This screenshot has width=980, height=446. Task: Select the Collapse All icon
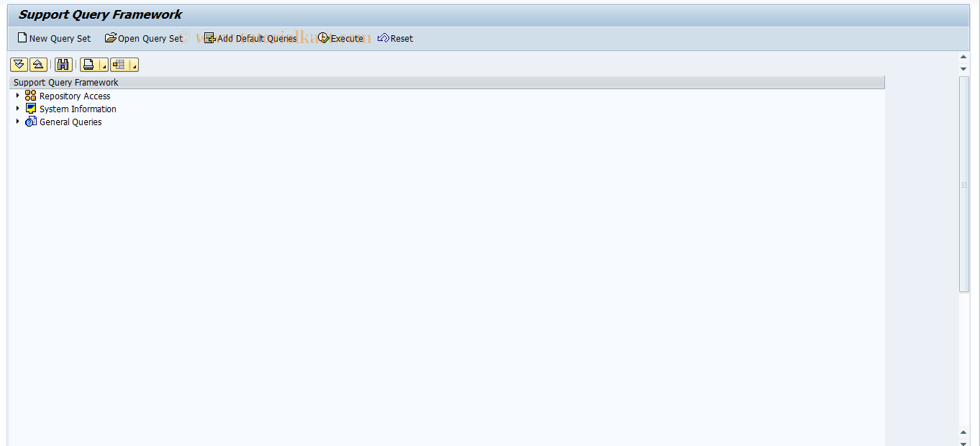38,64
